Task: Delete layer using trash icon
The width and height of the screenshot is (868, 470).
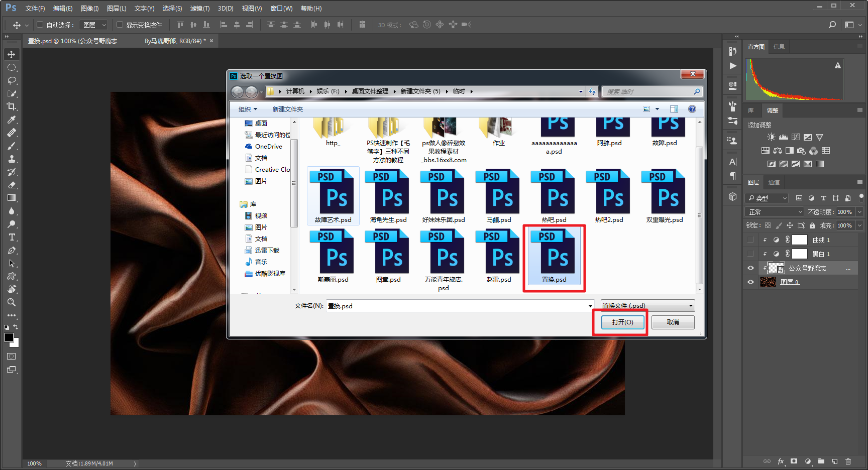Action: click(848, 461)
